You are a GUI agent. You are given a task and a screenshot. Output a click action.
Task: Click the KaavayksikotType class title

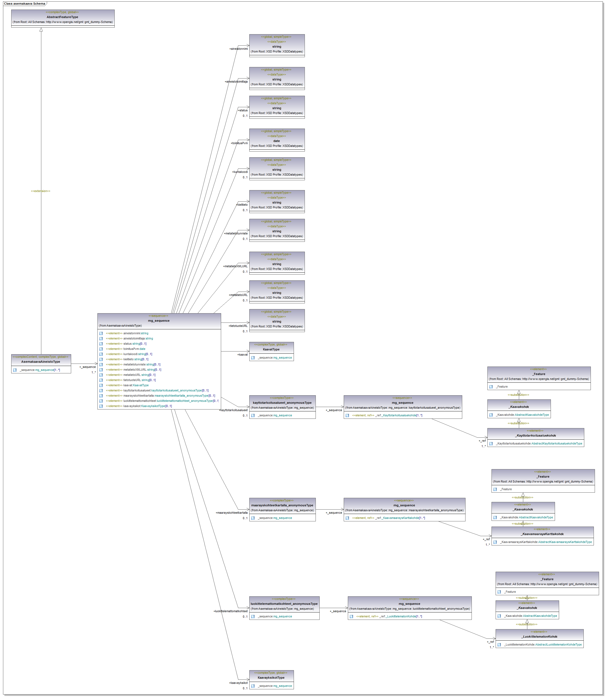click(271, 678)
